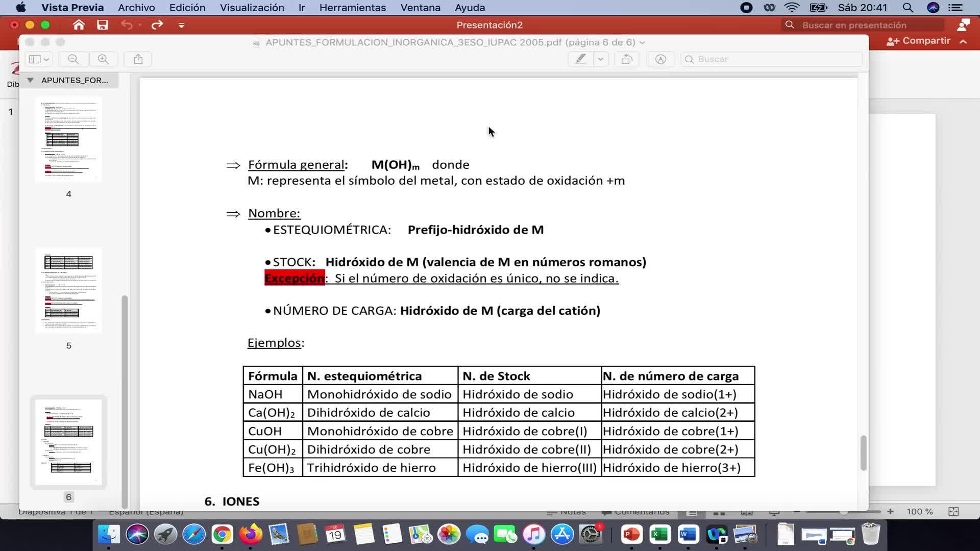
Task: Click the rotate page icon
Action: [626, 59]
